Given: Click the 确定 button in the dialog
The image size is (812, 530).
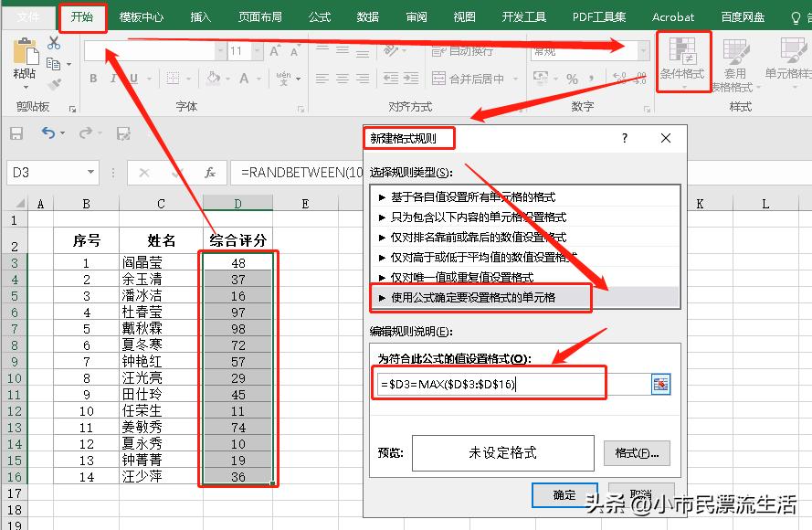Looking at the screenshot, I should (x=564, y=495).
